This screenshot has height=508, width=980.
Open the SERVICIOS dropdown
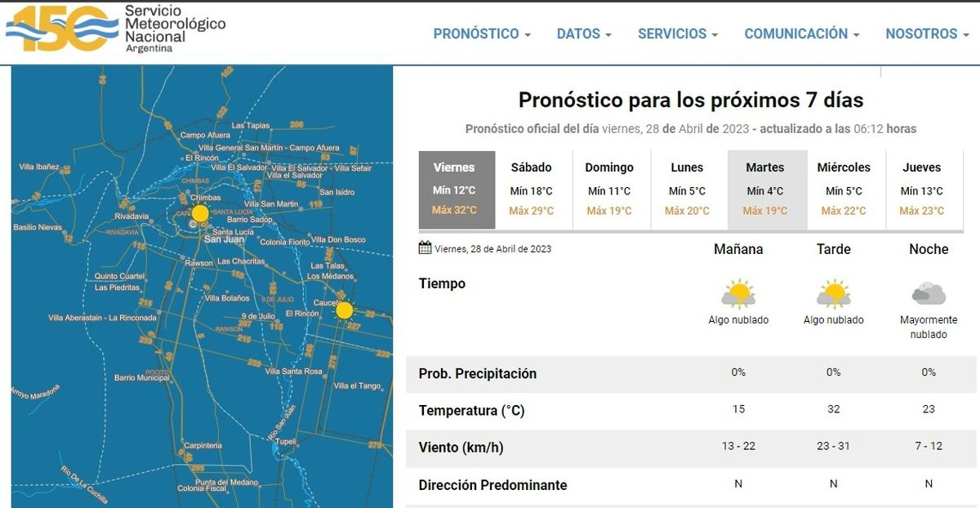tap(678, 33)
